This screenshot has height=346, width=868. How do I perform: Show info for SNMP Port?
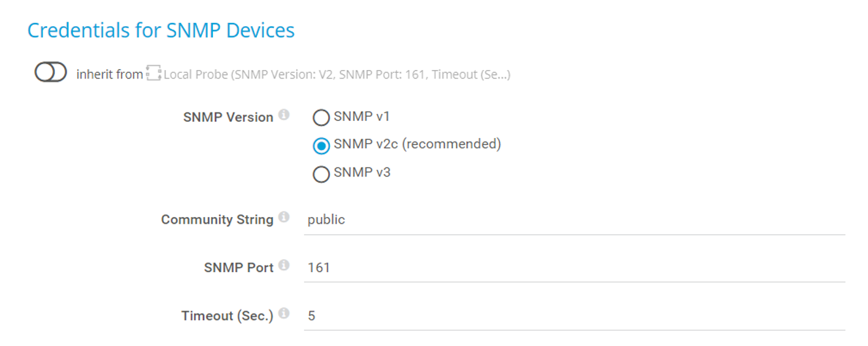click(284, 265)
